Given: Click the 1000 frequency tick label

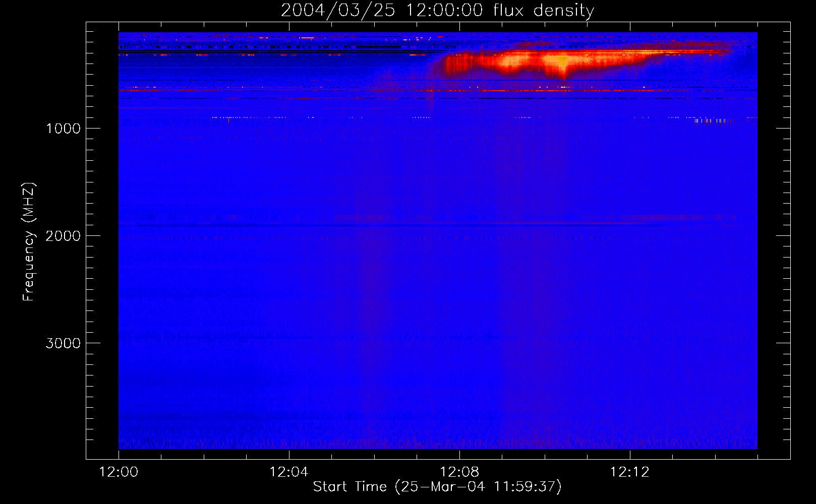Looking at the screenshot, I should click(63, 129).
